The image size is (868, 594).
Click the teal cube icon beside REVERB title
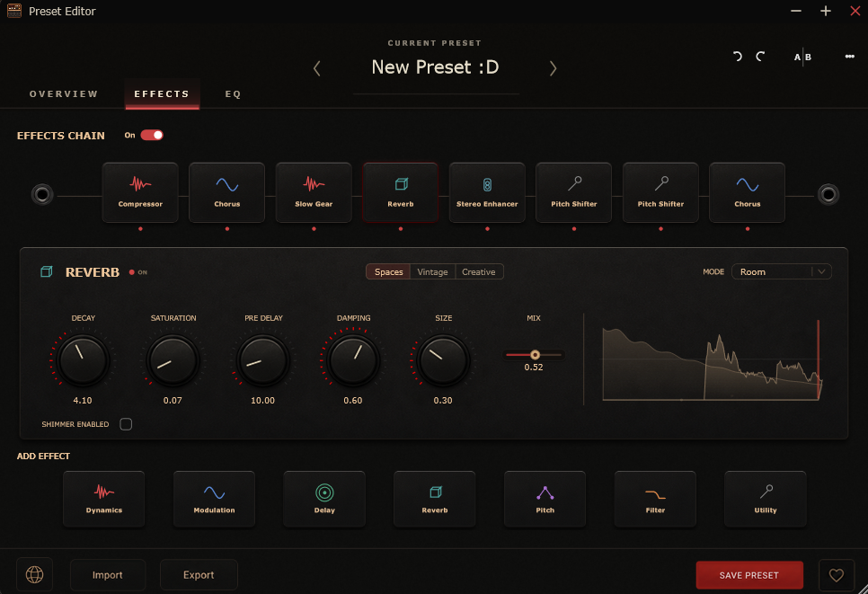tap(47, 271)
